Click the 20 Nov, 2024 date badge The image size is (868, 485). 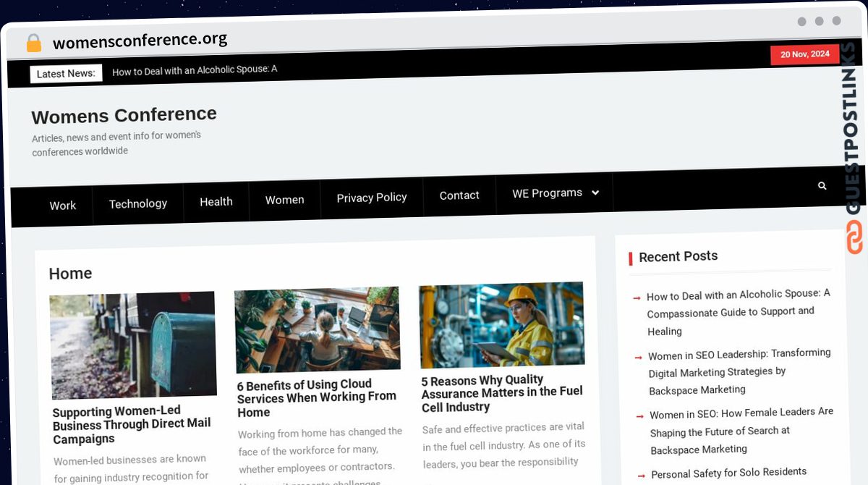pos(805,54)
